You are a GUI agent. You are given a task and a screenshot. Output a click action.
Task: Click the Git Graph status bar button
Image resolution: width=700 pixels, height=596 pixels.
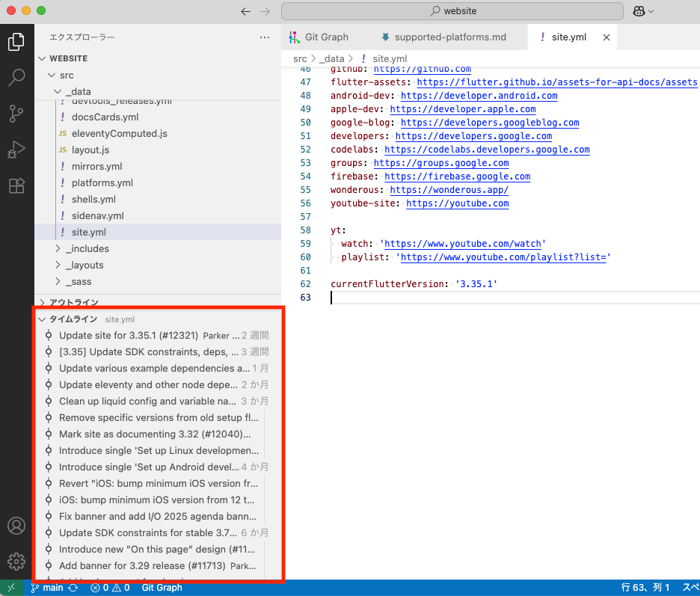click(x=162, y=588)
